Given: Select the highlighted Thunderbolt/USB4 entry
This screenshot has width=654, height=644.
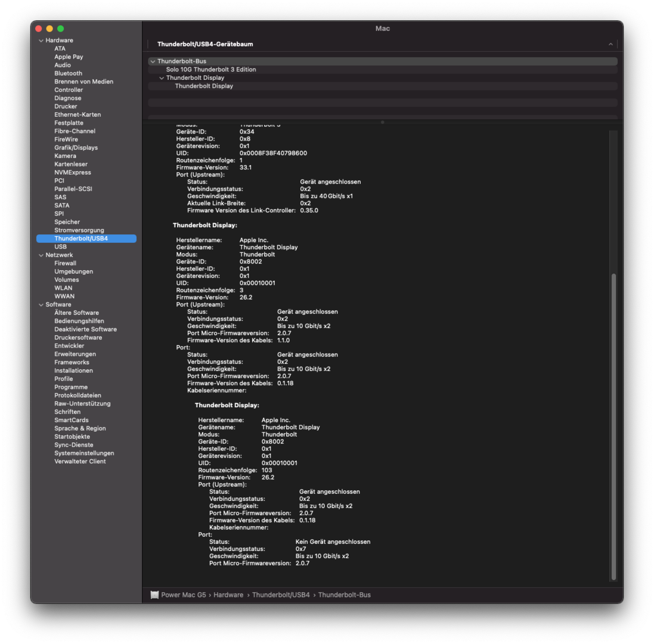Looking at the screenshot, I should coord(86,239).
